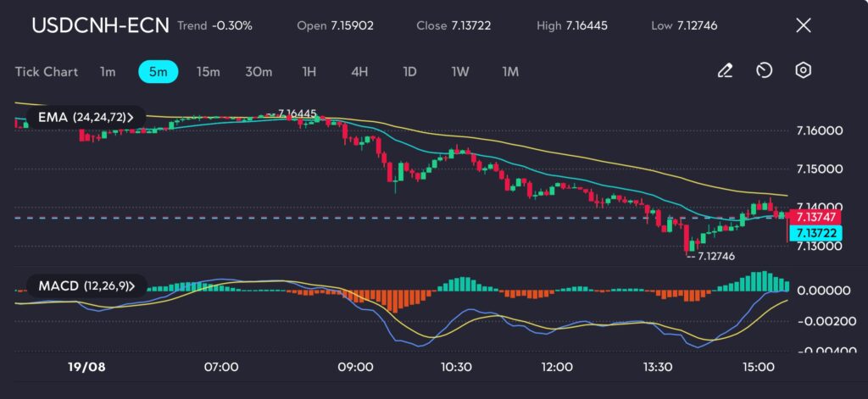Select the 1M monthly timeframe
The height and width of the screenshot is (399, 868).
(510, 72)
